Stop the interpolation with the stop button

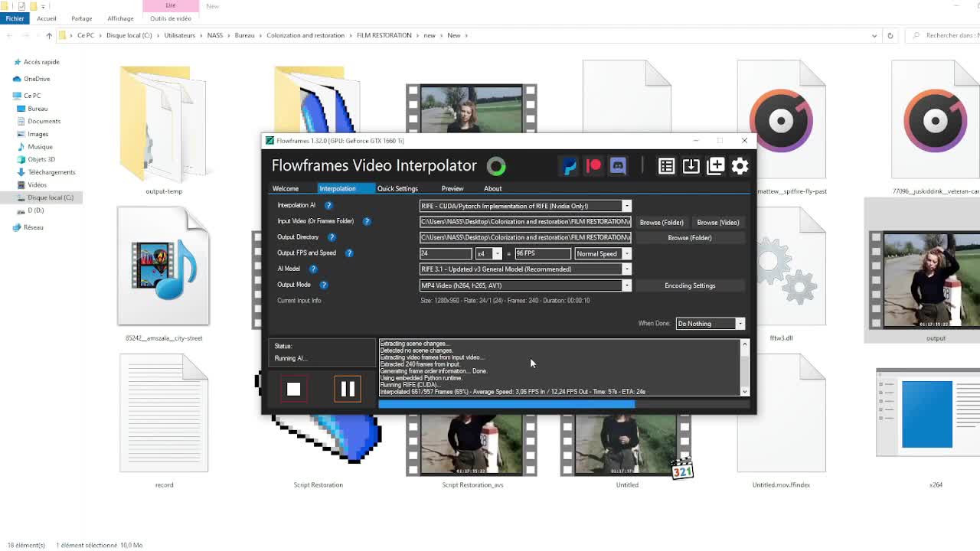click(x=293, y=390)
